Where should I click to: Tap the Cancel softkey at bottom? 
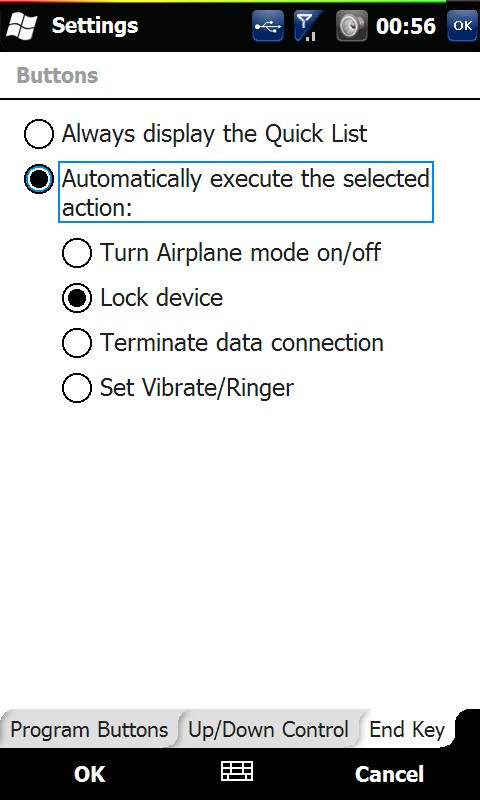389,774
